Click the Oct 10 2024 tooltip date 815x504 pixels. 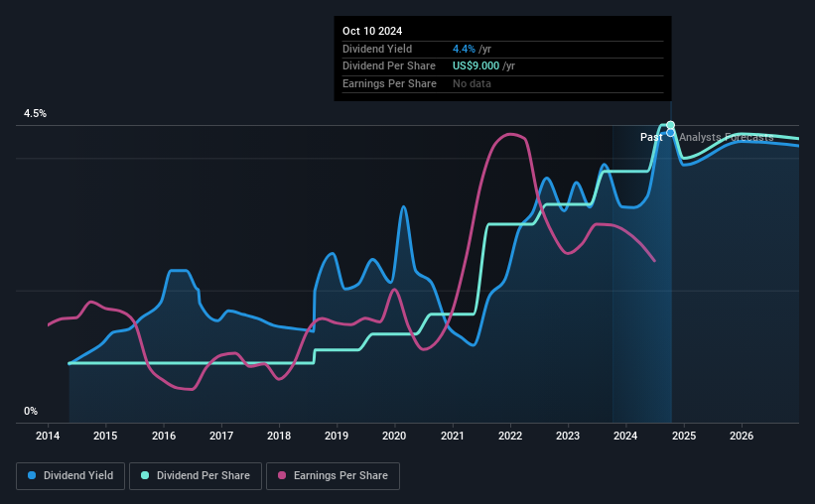(372, 31)
